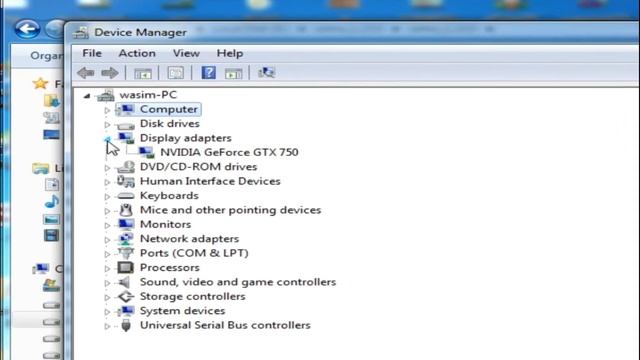Click the Processors chip icon
Viewport: 640px width, 360px height.
tap(126, 268)
